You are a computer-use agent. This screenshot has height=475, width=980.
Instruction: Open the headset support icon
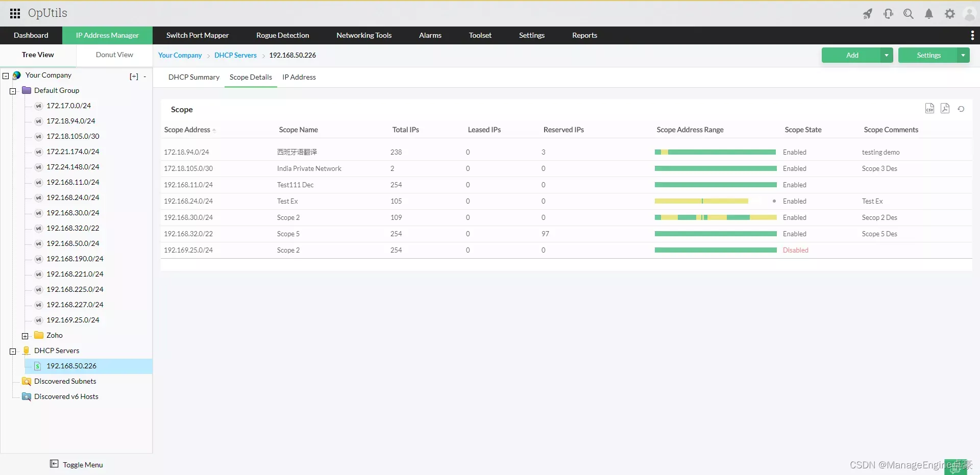tap(888, 14)
